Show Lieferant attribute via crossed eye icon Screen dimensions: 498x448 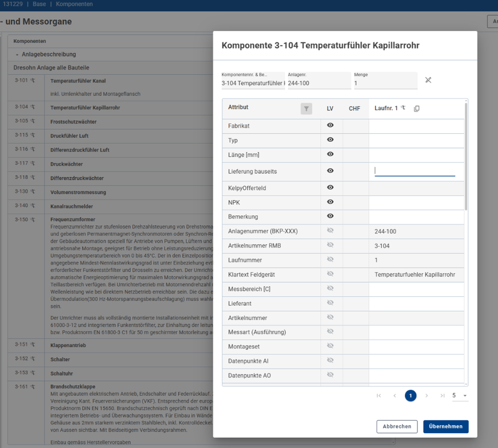pyautogui.click(x=330, y=303)
